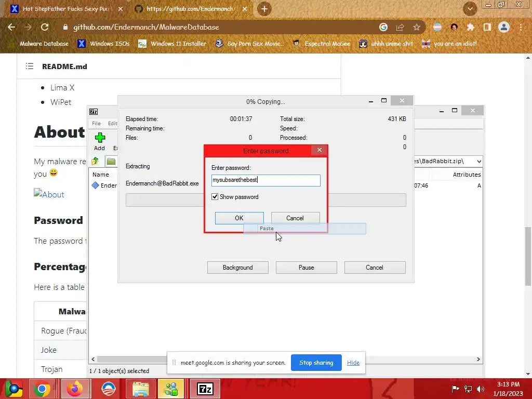The width and height of the screenshot is (532, 399).
Task: Click into the password input field
Action: 265,180
